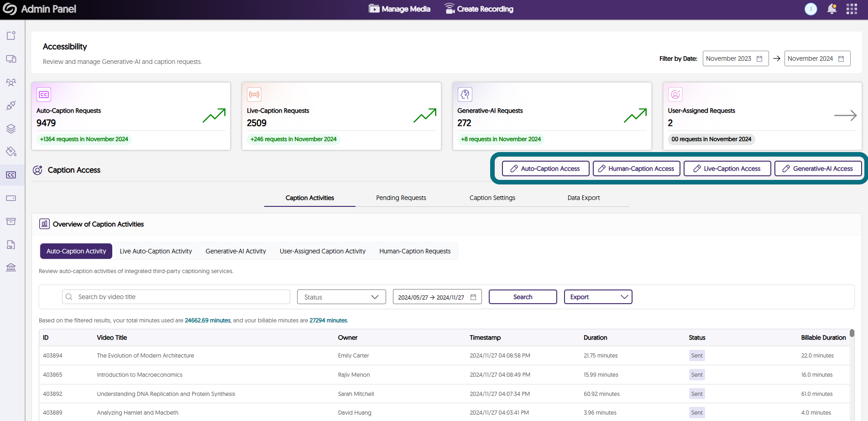
Task: Click the Generative-AI Access button
Action: (x=818, y=168)
